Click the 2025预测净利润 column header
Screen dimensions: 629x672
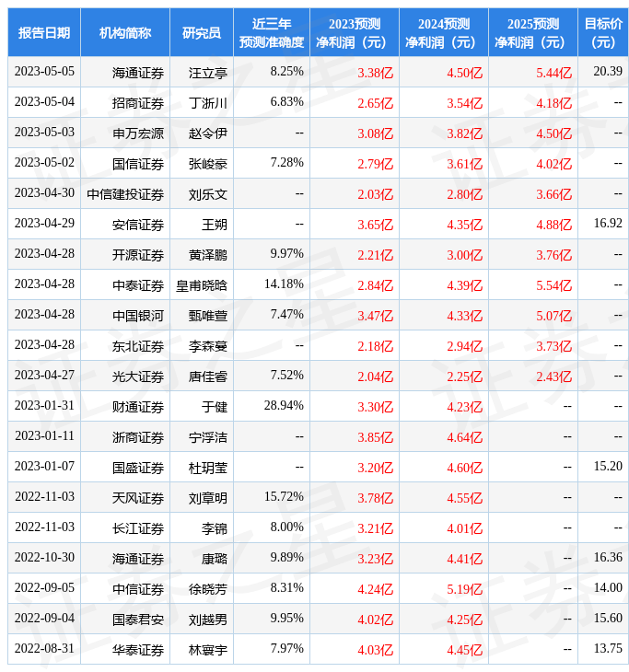pos(532,32)
